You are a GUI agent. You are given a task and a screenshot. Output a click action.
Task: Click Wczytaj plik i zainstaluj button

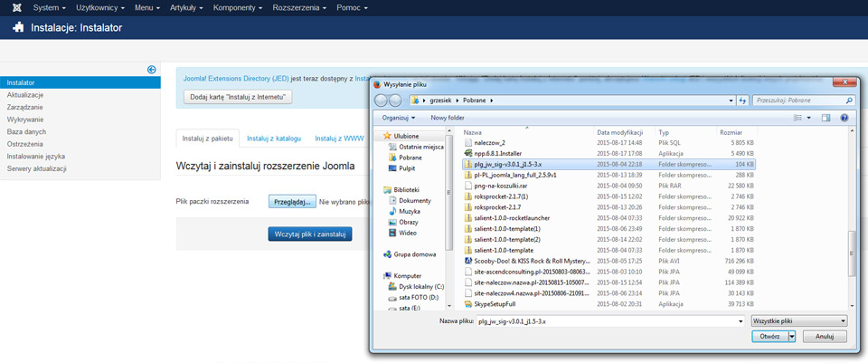(x=310, y=234)
